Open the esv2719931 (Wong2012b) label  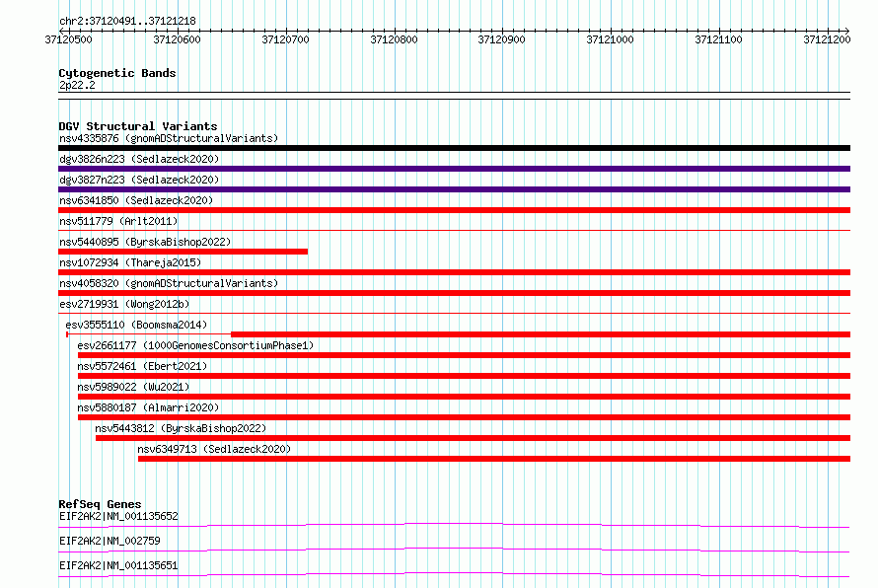tap(124, 304)
